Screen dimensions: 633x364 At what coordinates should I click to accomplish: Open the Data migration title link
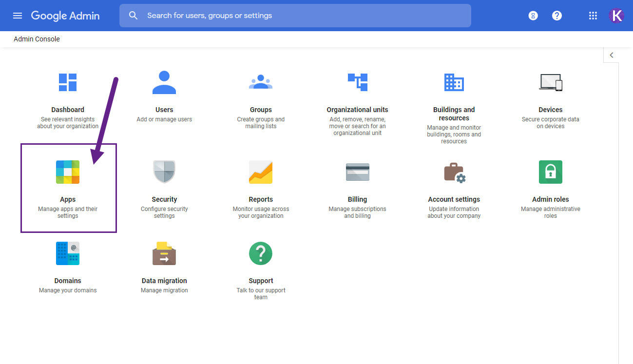[164, 281]
